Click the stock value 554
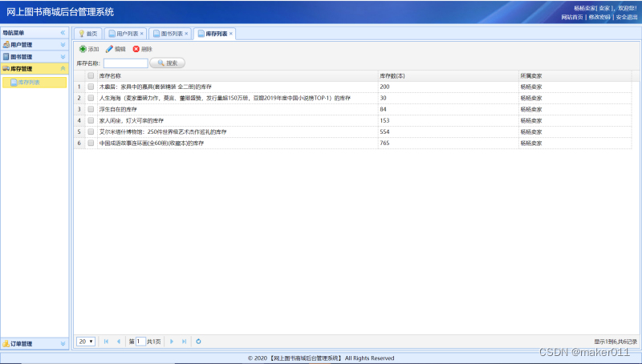 (384, 131)
